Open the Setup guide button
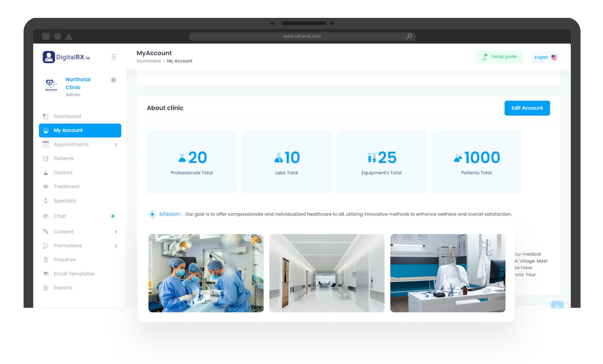 tap(499, 57)
